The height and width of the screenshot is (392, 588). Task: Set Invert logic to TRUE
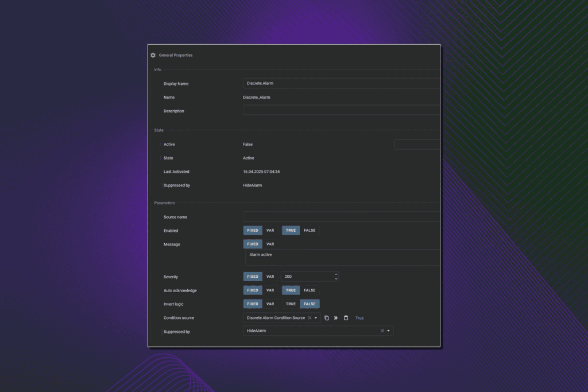(x=291, y=304)
